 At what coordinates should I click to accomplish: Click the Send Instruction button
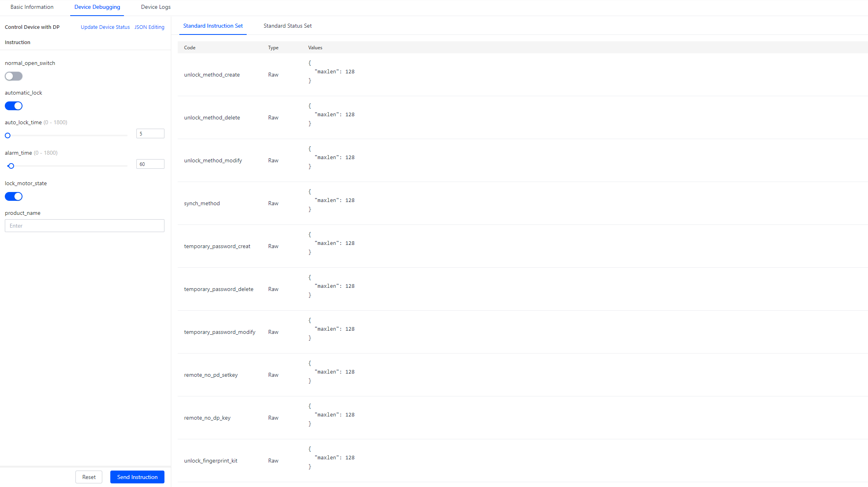137,477
